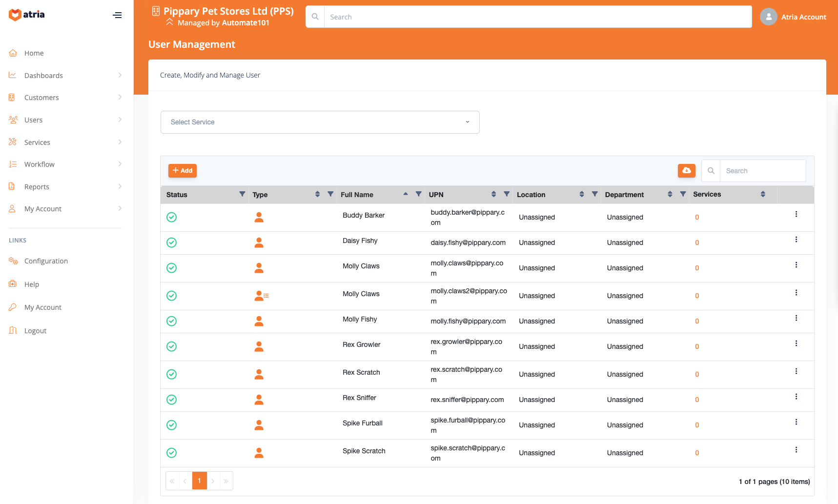Click the orange cloud export icon
The height and width of the screenshot is (504, 838).
(x=686, y=171)
